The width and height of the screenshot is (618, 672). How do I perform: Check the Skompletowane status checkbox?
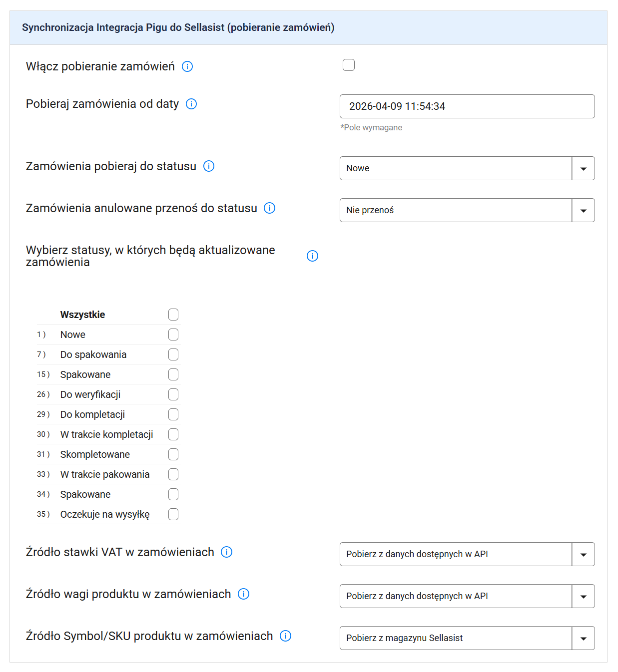[x=173, y=454]
